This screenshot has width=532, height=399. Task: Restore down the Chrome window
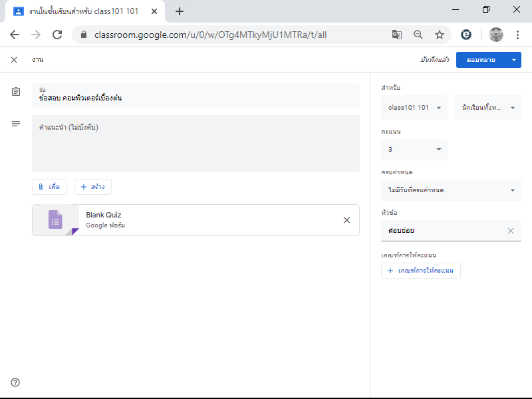(486, 10)
